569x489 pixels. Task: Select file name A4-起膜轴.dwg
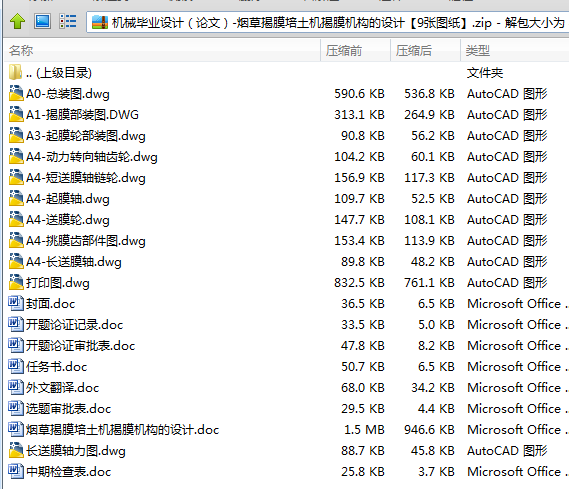click(x=68, y=199)
